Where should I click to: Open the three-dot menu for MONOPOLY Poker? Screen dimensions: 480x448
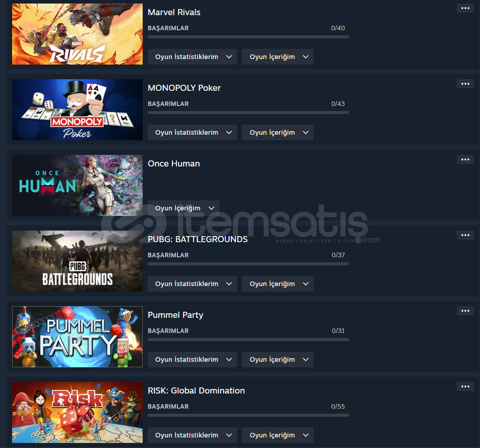(465, 84)
